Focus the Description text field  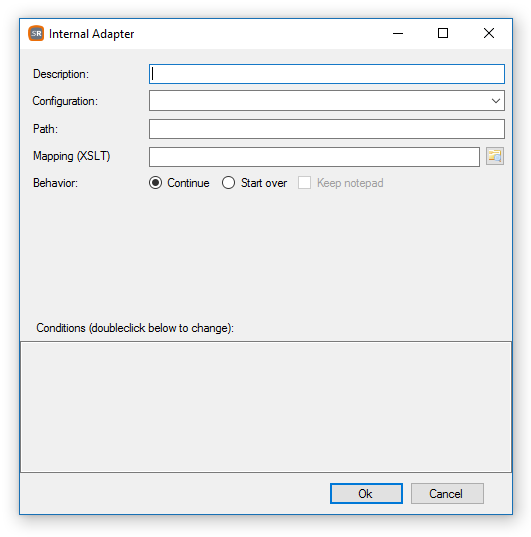[x=326, y=74]
